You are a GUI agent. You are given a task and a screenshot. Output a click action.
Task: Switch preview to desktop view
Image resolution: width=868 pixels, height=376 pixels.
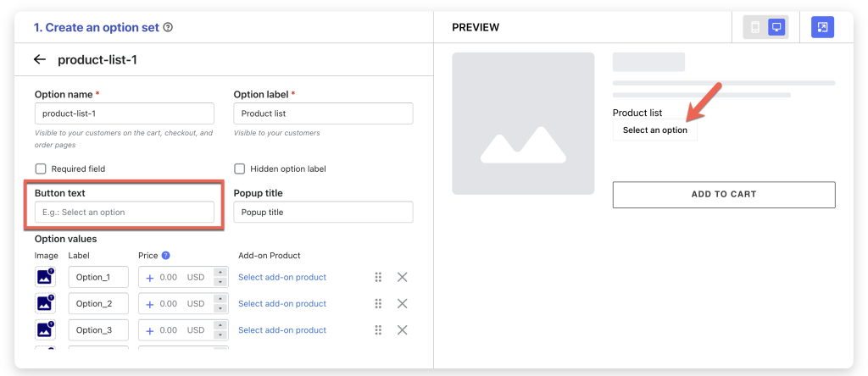coord(776,27)
